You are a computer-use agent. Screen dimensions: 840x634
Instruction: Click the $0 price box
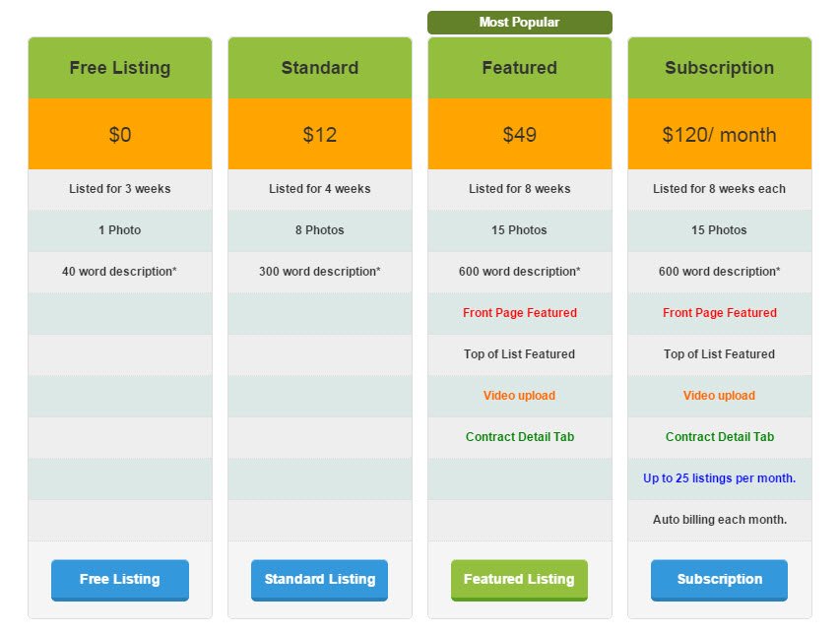pos(120,134)
